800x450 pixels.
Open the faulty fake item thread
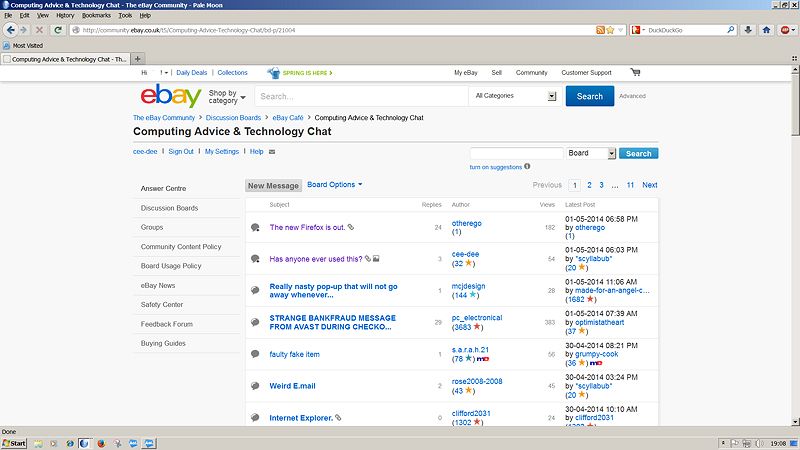[x=294, y=354]
